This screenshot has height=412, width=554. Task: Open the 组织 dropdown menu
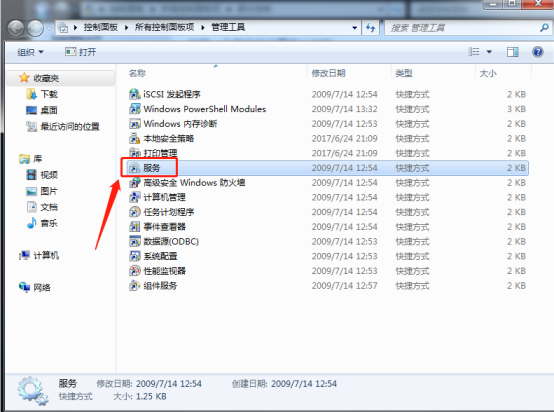[x=30, y=52]
